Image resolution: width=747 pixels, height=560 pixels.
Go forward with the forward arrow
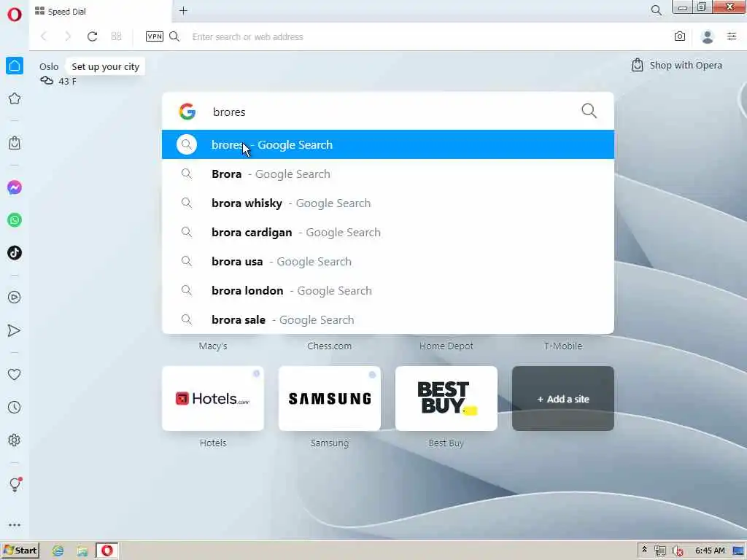click(x=68, y=36)
